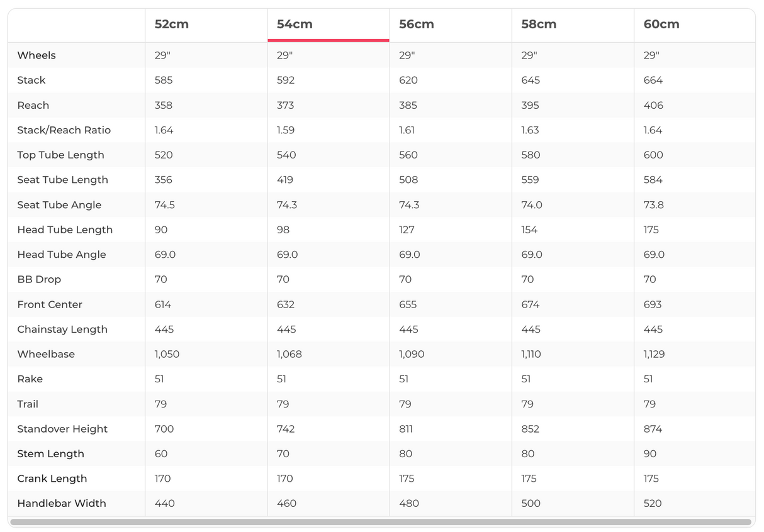Image resolution: width=764 pixels, height=532 pixels.
Task: Click the 620 Stack value for 56cm
Action: tap(408, 80)
